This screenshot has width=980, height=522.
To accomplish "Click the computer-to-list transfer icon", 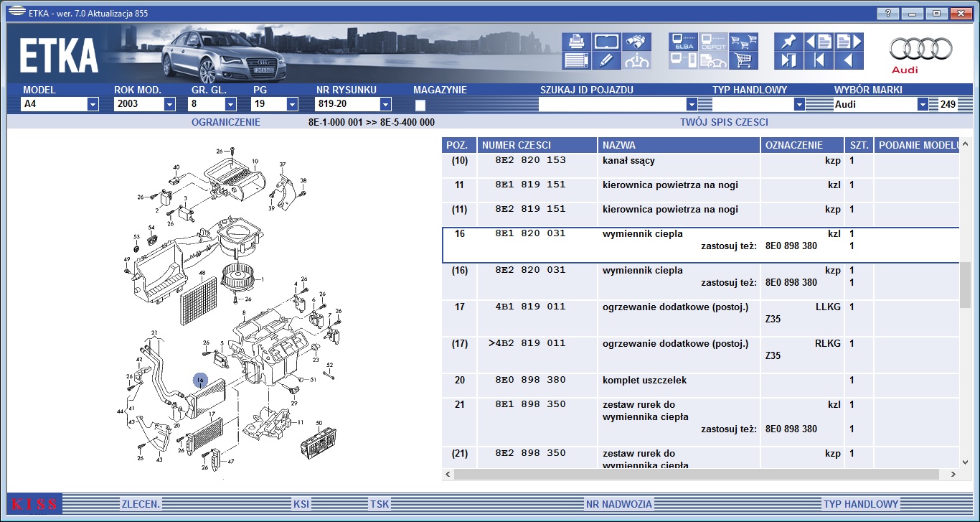I will [x=684, y=60].
